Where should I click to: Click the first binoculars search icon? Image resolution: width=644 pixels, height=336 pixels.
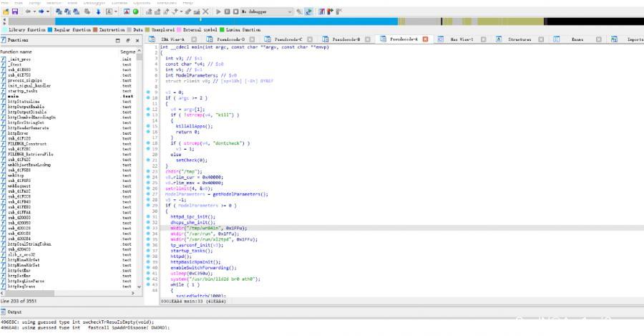coord(59,12)
